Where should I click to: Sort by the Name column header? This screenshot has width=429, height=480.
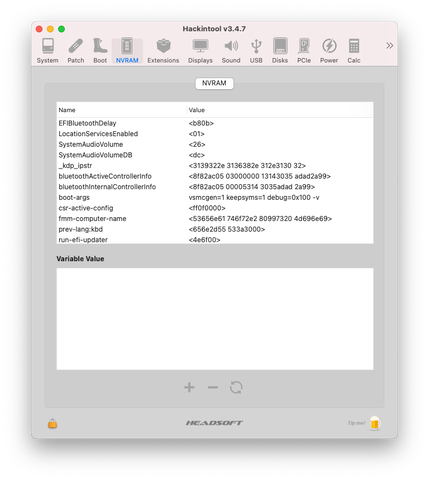(121, 110)
